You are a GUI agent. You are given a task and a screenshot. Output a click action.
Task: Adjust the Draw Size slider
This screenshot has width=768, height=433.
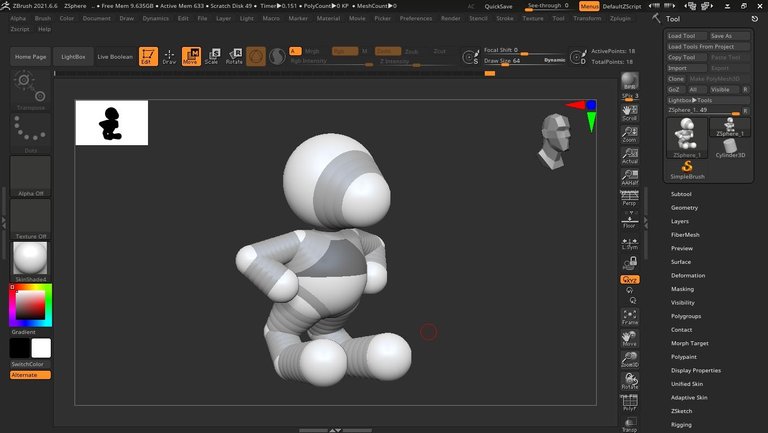coord(524,61)
